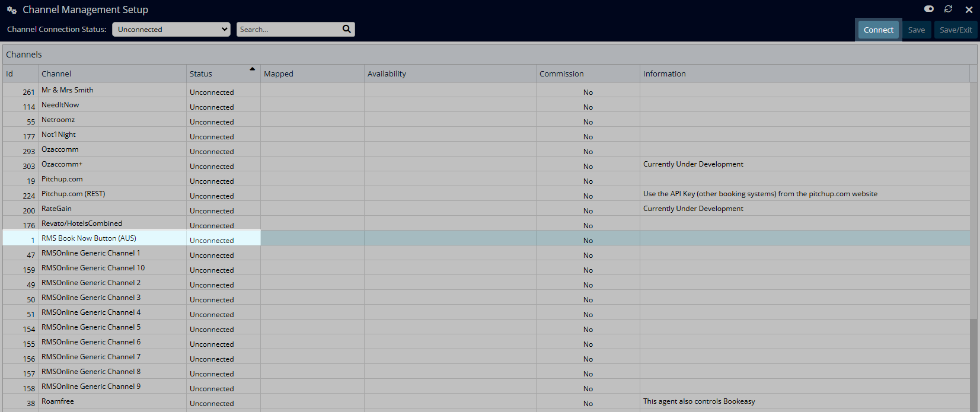
Task: Select RMSOnline Generic Channel 5
Action: pyautogui.click(x=91, y=327)
